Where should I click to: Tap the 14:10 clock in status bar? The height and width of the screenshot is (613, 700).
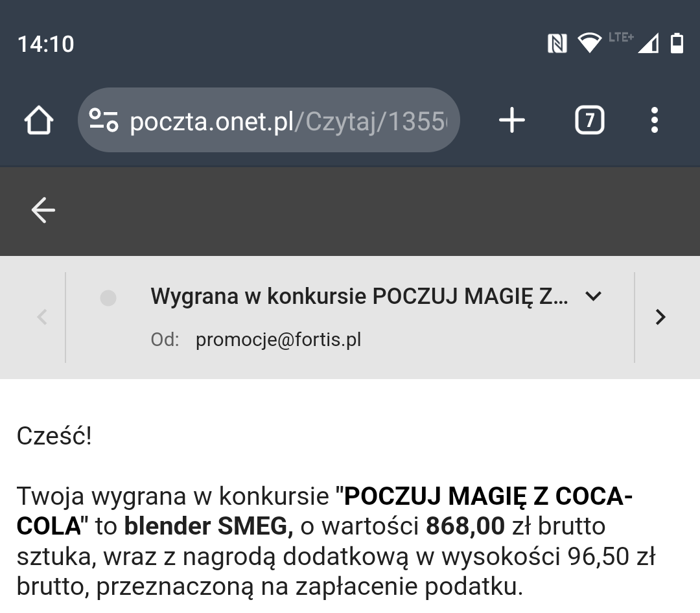(46, 44)
